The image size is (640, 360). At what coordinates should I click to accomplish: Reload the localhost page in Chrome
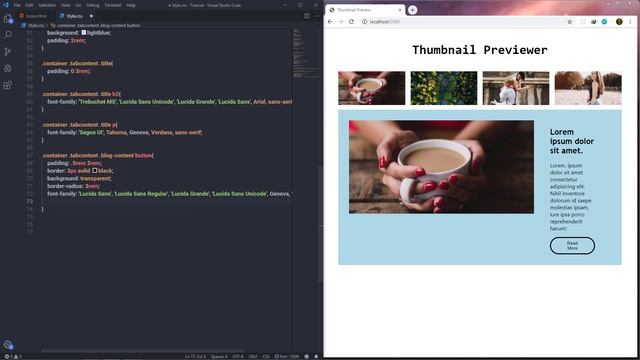(x=351, y=22)
